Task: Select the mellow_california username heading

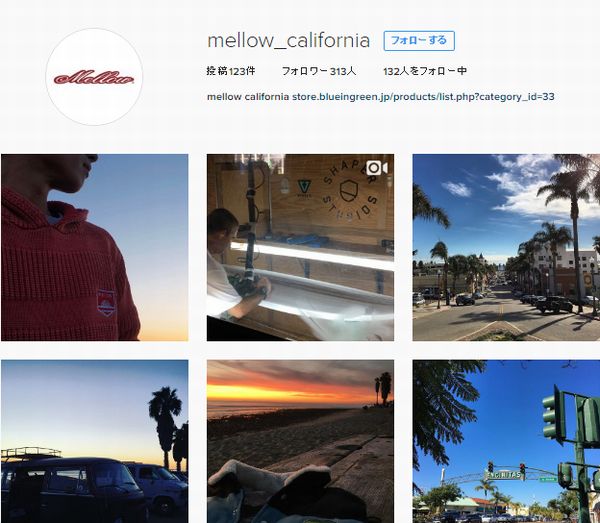Action: (x=289, y=41)
